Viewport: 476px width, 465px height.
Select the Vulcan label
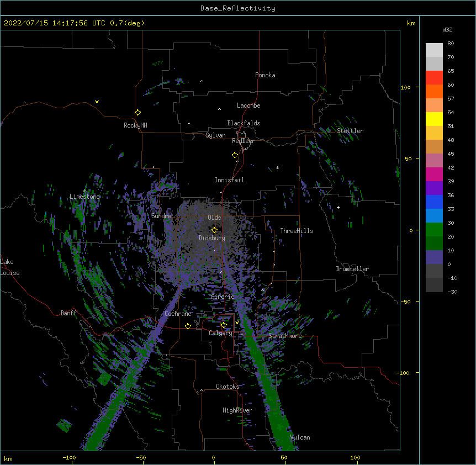click(300, 437)
